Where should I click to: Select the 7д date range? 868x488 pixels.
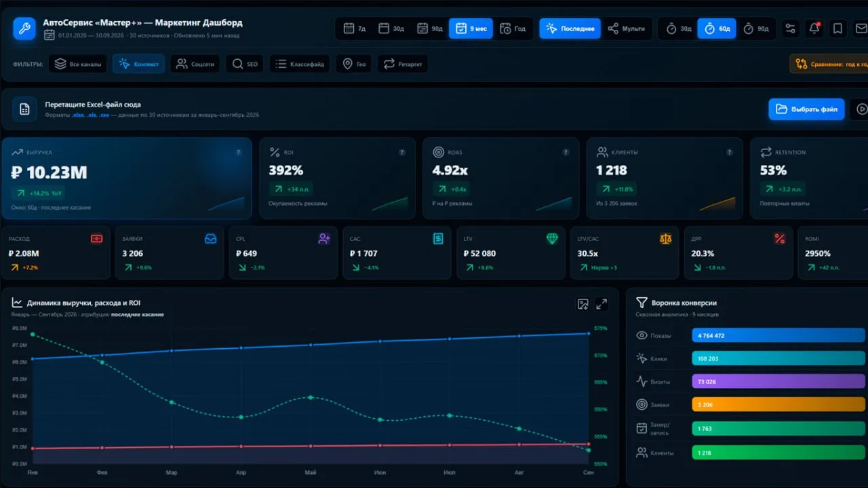pyautogui.click(x=355, y=29)
